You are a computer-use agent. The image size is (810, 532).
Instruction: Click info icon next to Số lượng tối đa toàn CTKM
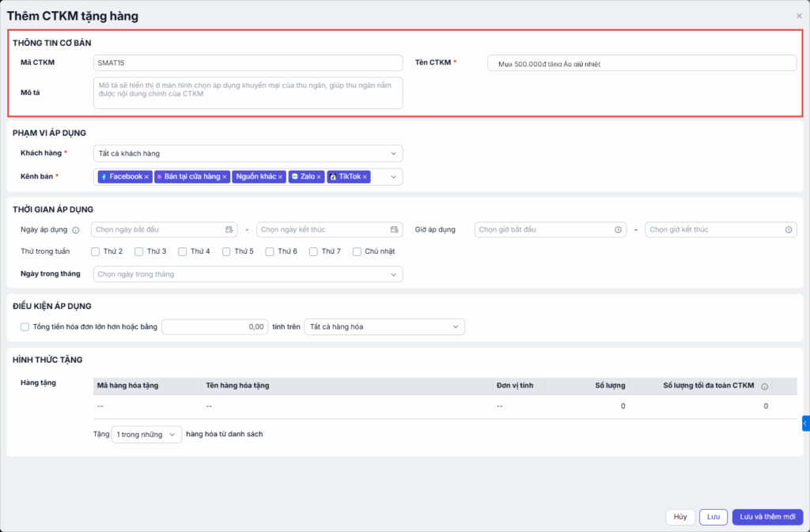(765, 387)
